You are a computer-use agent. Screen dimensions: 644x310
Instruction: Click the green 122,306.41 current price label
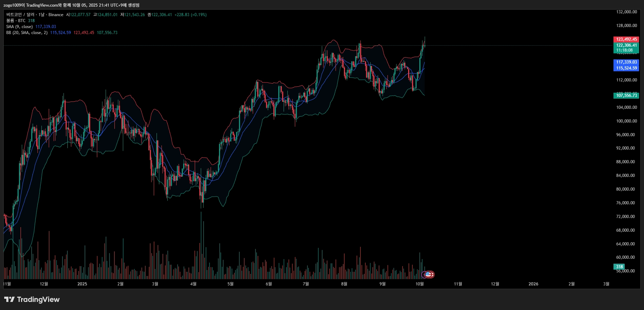(x=626, y=45)
